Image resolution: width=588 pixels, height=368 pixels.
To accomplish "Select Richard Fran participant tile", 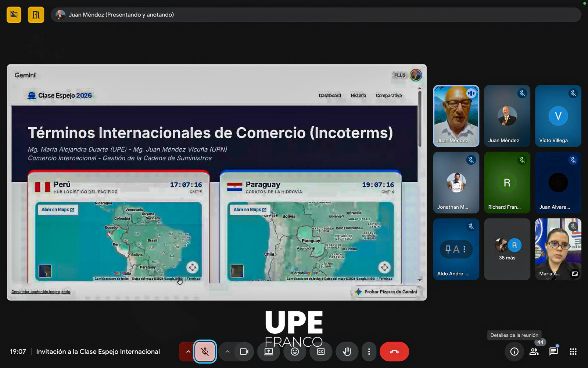I will click(x=507, y=183).
